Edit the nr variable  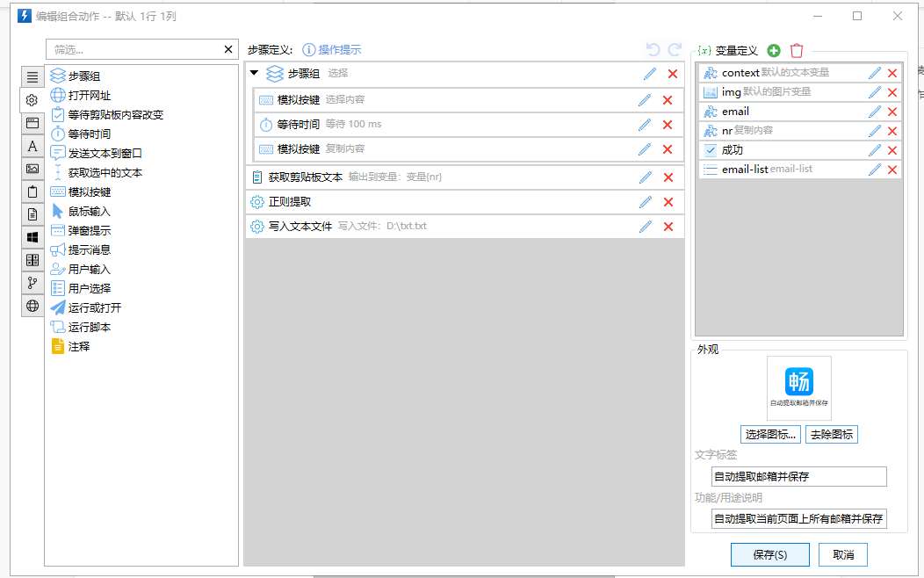875,131
